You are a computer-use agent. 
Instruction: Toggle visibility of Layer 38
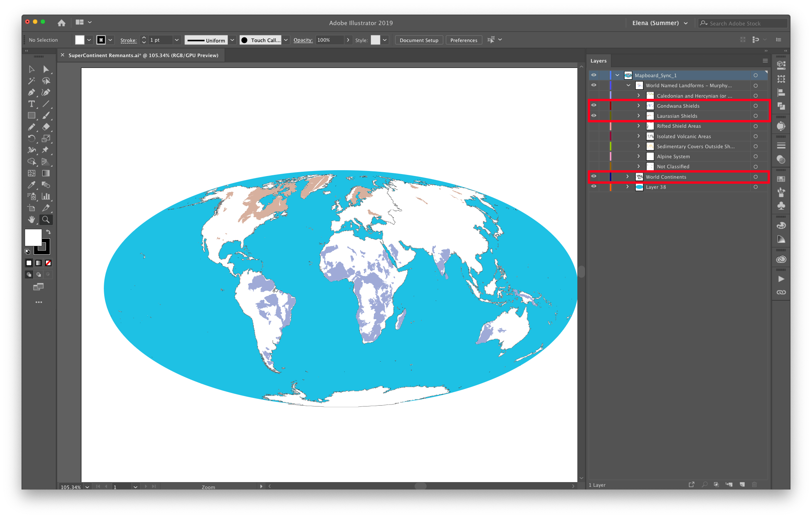[x=594, y=186]
